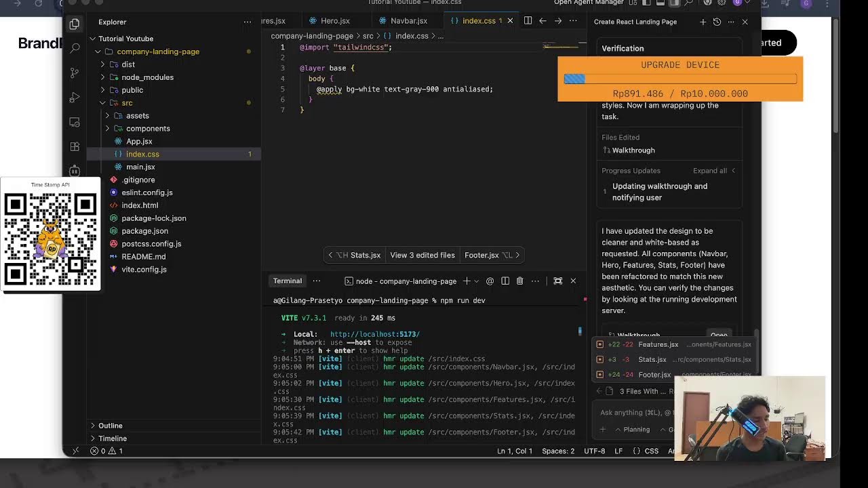This screenshot has height=488, width=868.
Task: Close the terminal panel
Action: click(573, 281)
